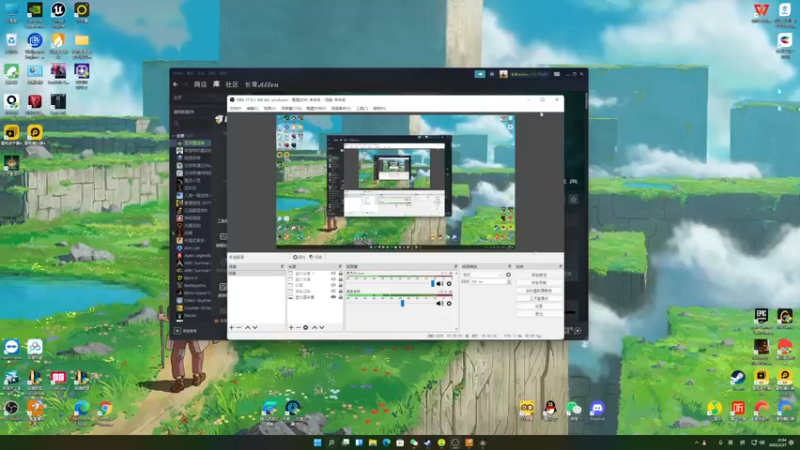
Task: Collapse the All games category in Steam
Action: pyautogui.click(x=172, y=136)
